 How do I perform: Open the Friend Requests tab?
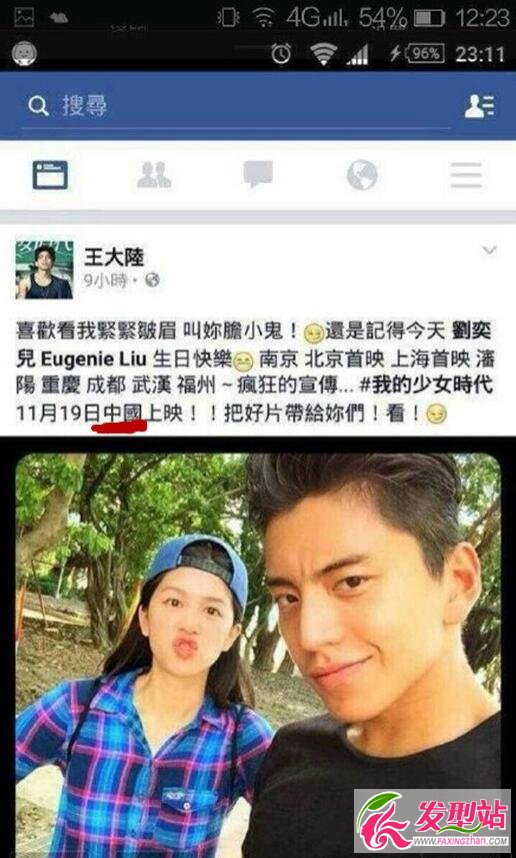coord(154,175)
